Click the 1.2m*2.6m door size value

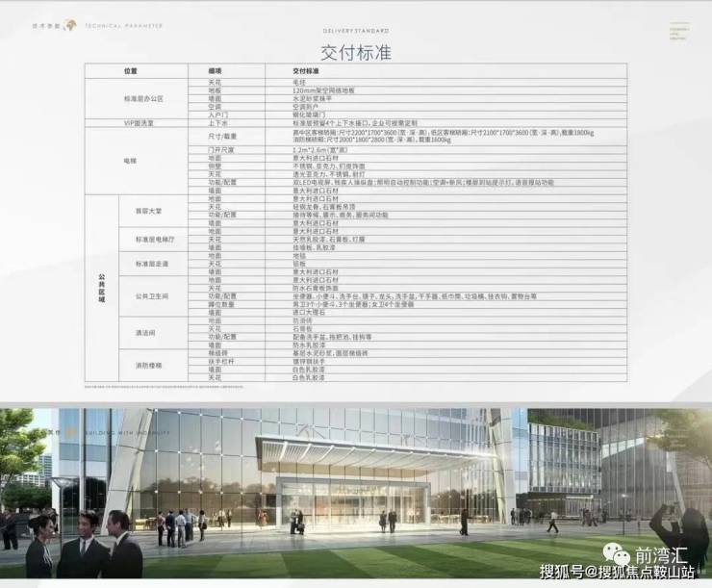click(320, 150)
